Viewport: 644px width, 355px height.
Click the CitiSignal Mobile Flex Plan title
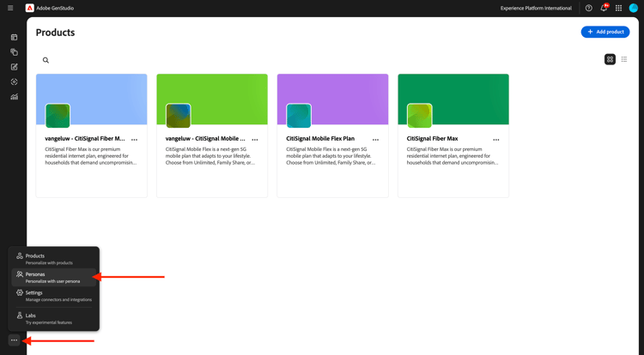(x=320, y=139)
